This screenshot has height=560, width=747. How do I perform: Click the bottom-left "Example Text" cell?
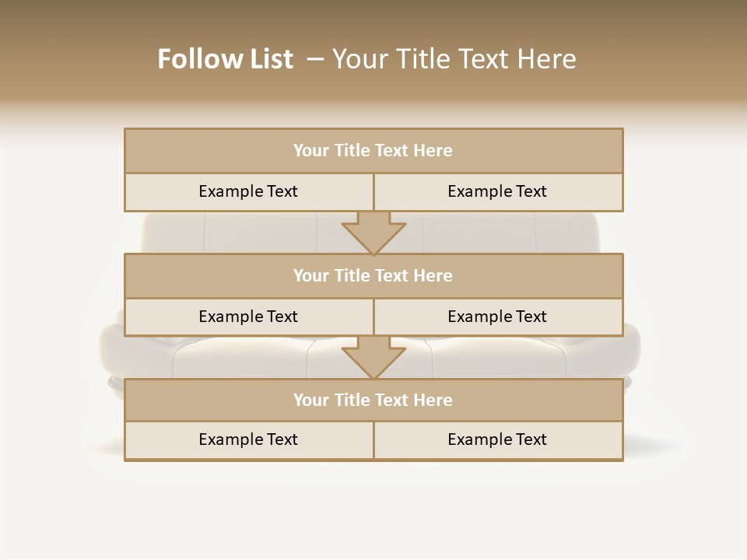coord(248,439)
